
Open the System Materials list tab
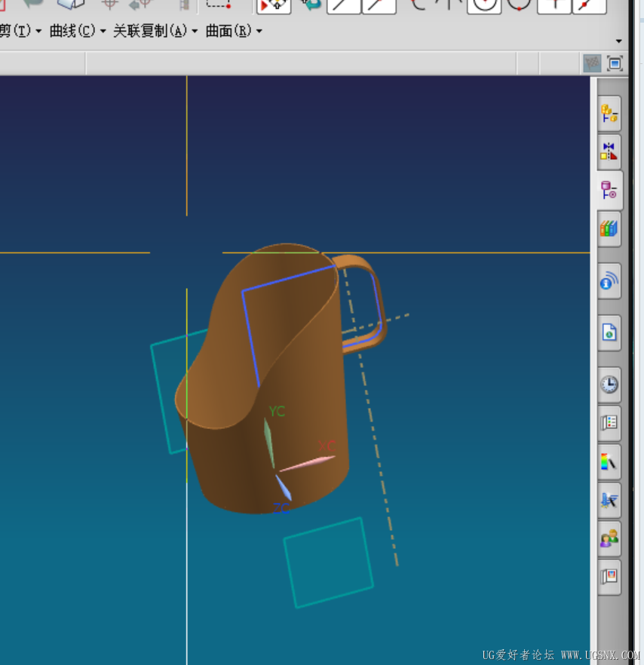pyautogui.click(x=609, y=423)
